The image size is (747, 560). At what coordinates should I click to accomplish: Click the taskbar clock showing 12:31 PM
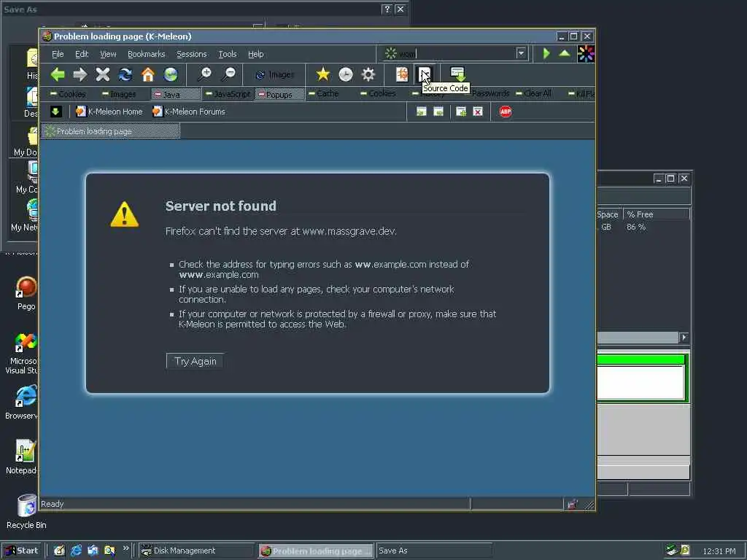(x=719, y=551)
